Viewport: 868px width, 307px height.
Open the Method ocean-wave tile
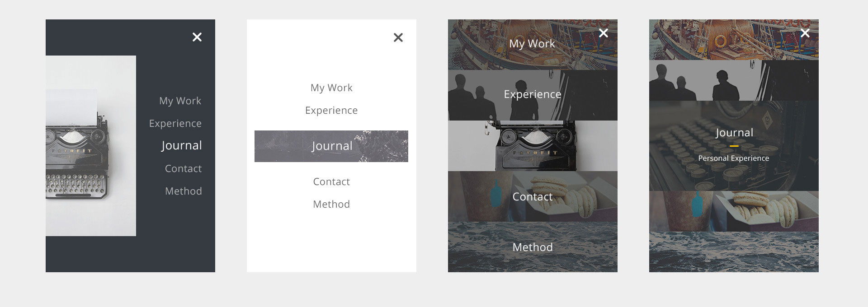click(532, 247)
